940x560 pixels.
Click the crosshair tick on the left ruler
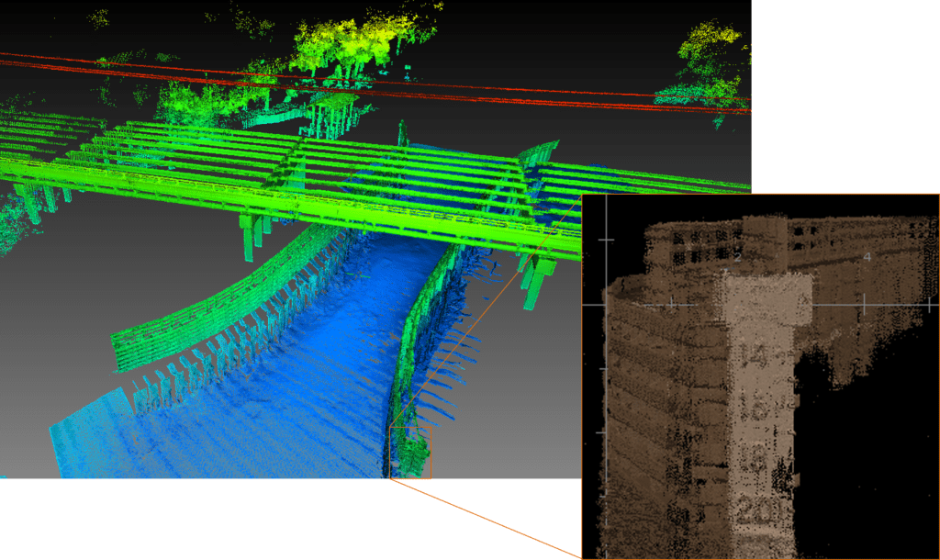click(x=605, y=240)
